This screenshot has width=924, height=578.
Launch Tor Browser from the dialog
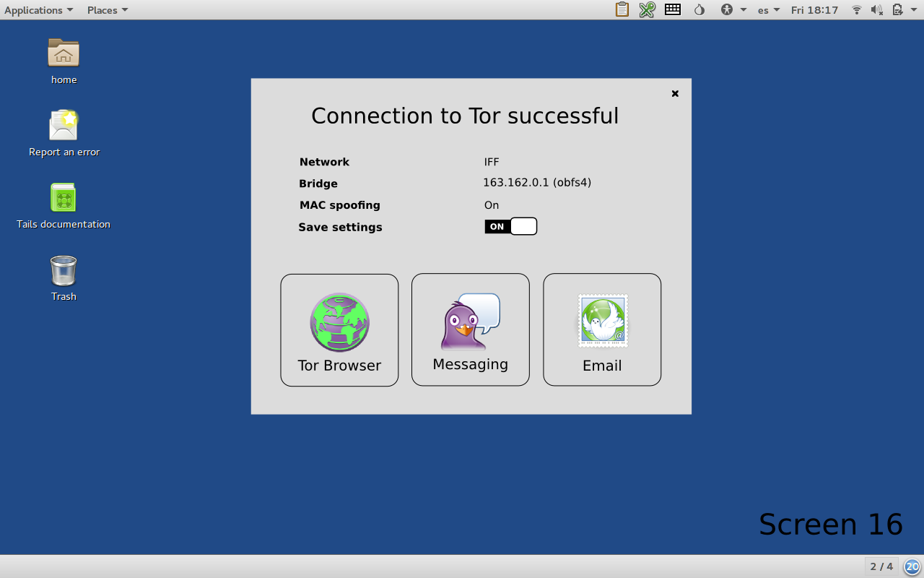339,330
